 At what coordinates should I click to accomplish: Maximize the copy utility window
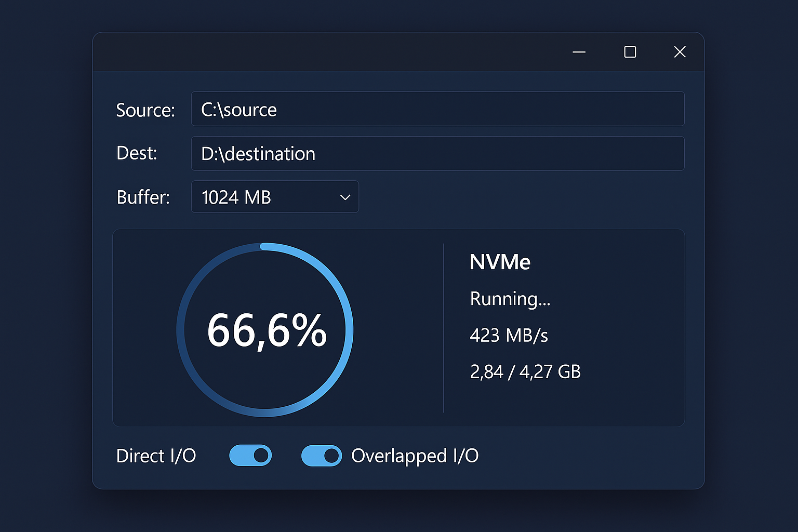click(629, 52)
